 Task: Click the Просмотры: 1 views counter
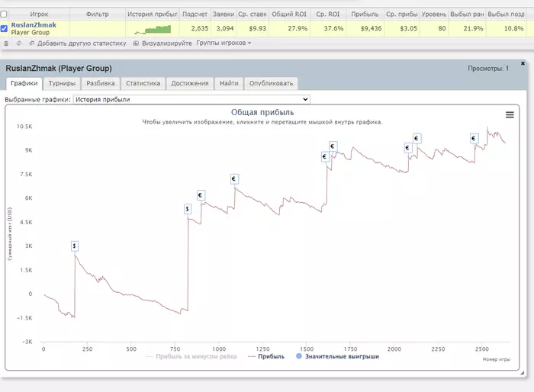tap(488, 69)
